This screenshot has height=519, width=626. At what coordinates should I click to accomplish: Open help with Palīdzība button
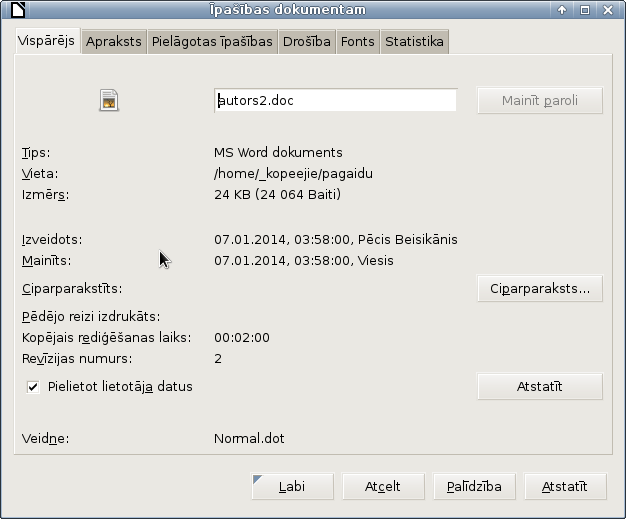pyautogui.click(x=474, y=486)
